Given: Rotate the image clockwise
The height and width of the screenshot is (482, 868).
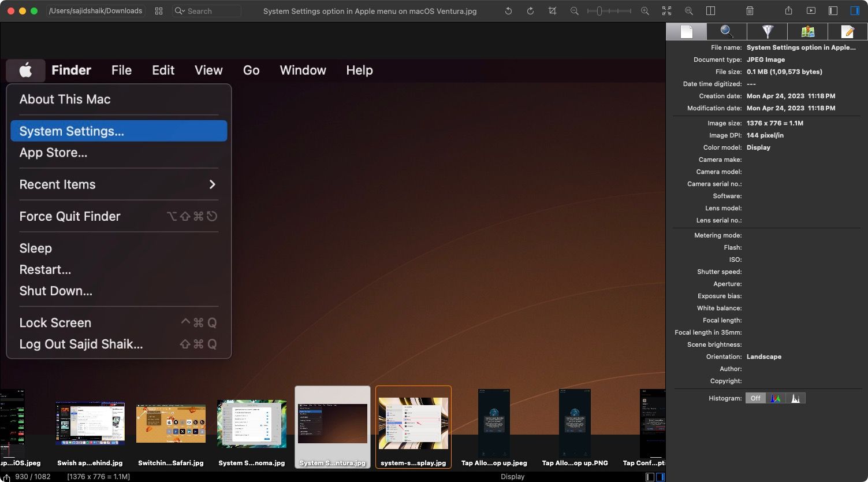Looking at the screenshot, I should (530, 10).
